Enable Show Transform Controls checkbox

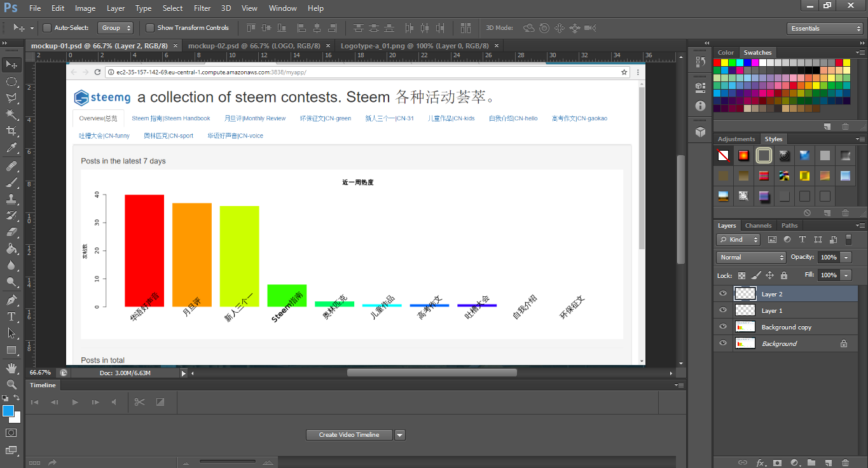point(150,28)
